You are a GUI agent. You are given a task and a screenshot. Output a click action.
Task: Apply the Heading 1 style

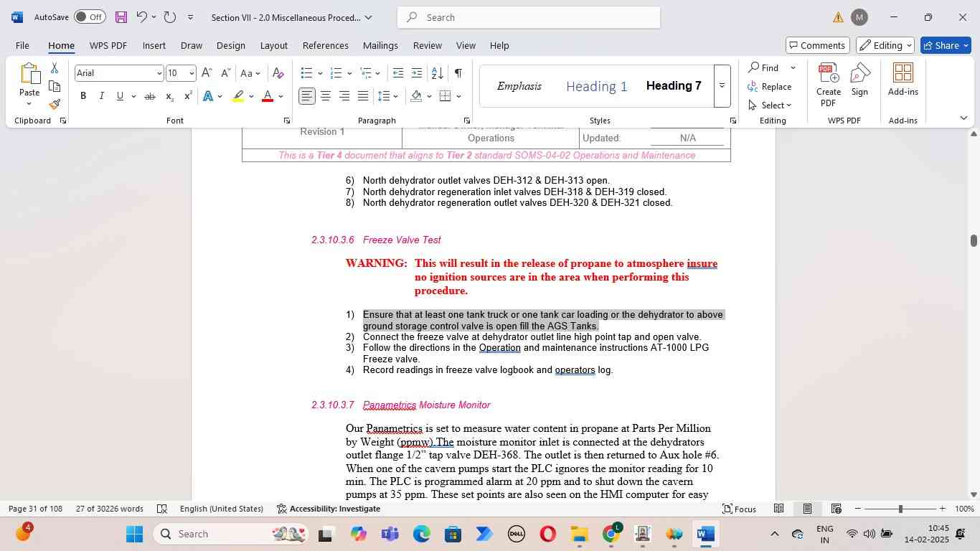[x=597, y=87]
